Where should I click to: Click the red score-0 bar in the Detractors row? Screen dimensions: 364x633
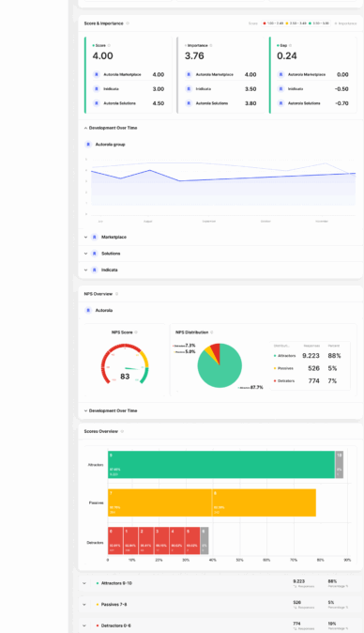(115, 541)
